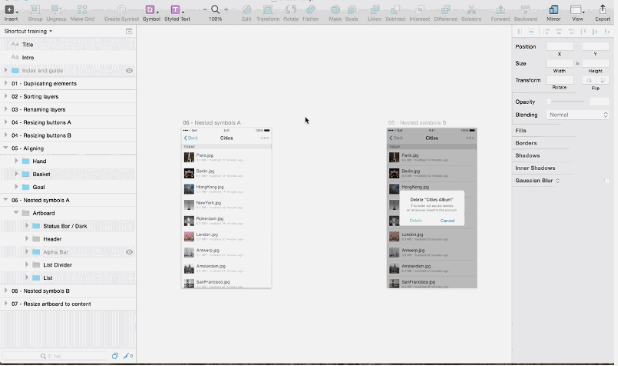Open the View toolbar menu
This screenshot has width=618, height=366.
point(577,10)
